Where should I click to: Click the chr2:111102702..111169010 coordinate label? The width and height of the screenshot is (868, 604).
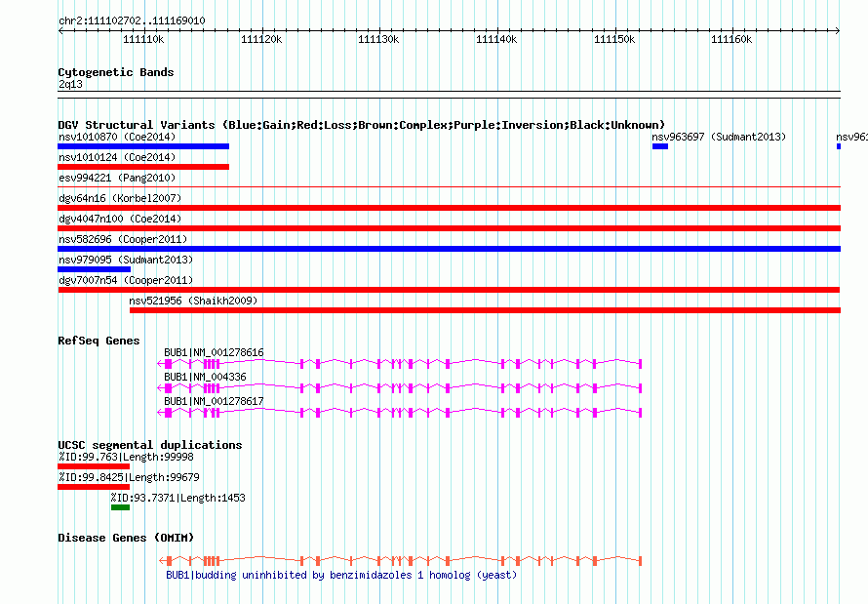pyautogui.click(x=132, y=21)
